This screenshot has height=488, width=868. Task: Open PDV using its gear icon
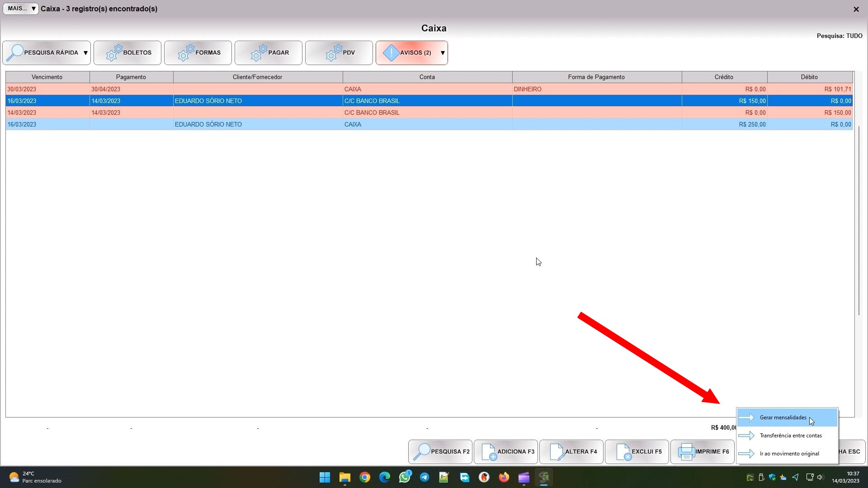pos(334,53)
